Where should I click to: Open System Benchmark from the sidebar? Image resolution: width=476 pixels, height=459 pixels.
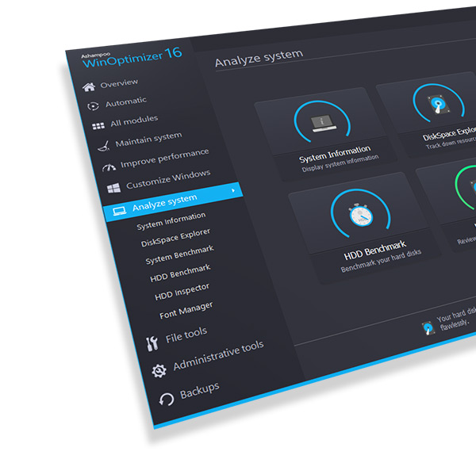point(179,254)
